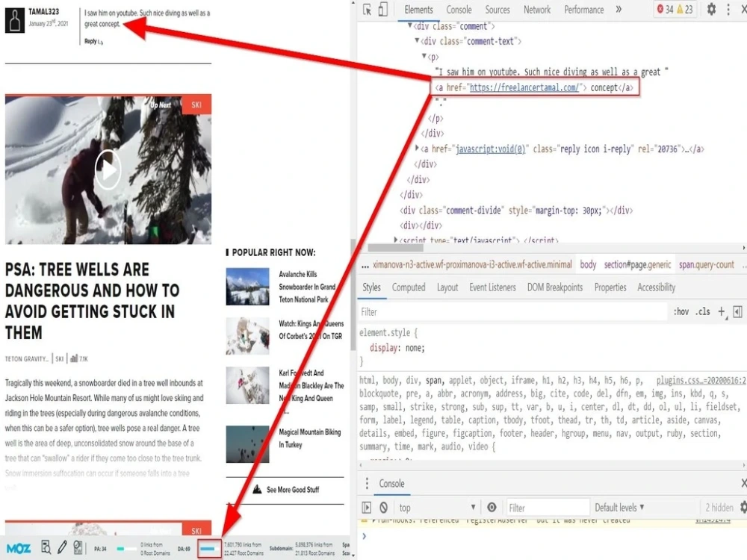
Task: Toggle the .cls class editor button
Action: click(702, 312)
